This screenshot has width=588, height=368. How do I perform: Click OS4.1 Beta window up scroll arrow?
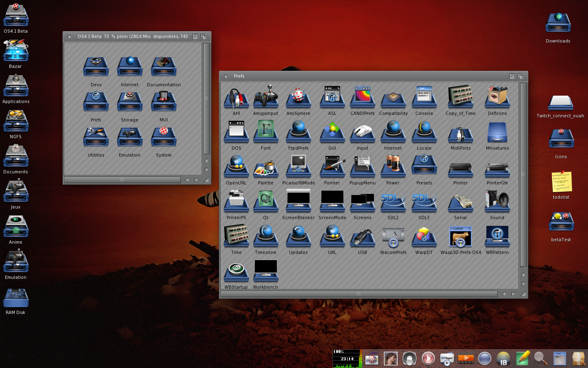pos(207,160)
